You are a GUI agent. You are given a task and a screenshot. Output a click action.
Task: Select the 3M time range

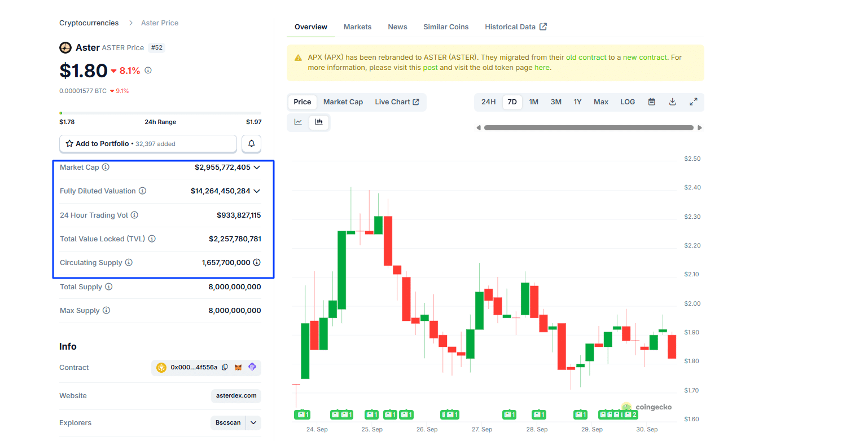[556, 102]
